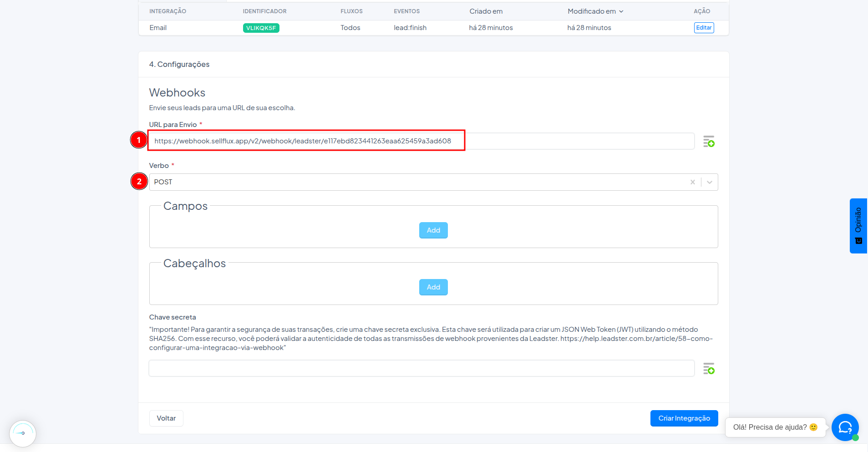Go back with the Voltar button
Viewport: 868px width, 452px height.
pyautogui.click(x=166, y=418)
